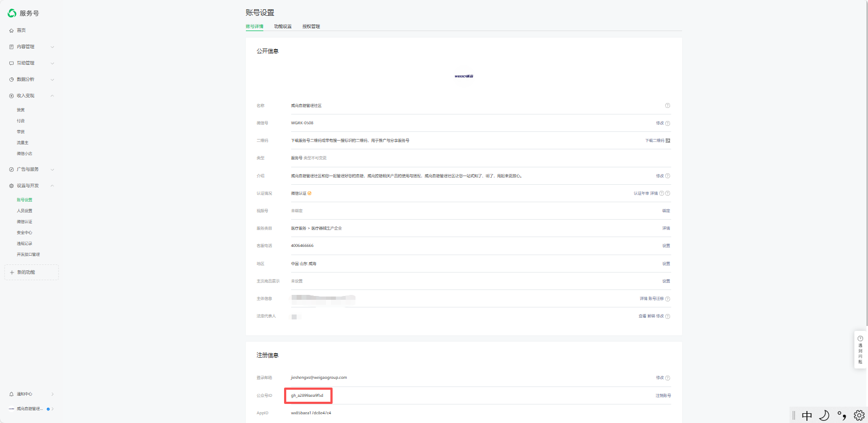Viewport: 868px width, 423px height.
Task: Click the punctuation mode tray icon
Action: coord(842,416)
